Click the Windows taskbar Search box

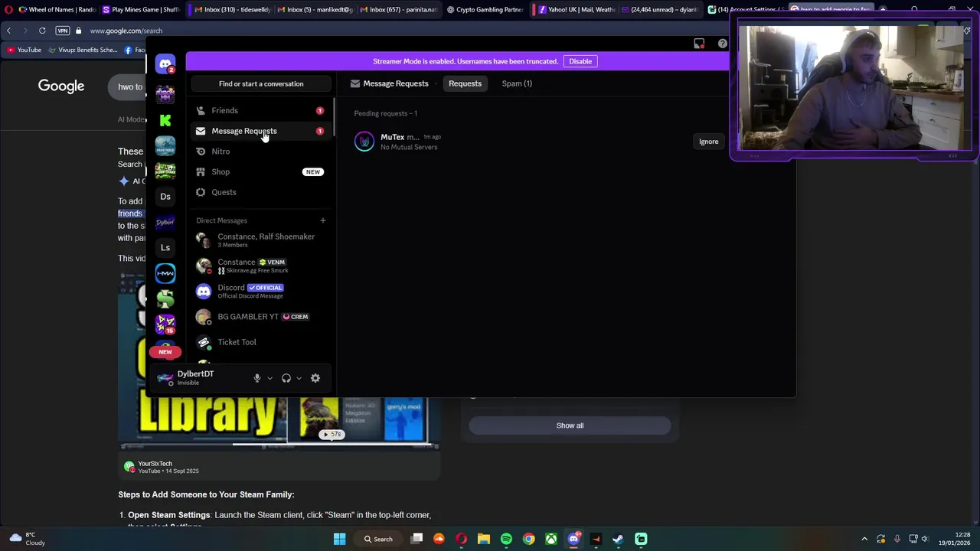[378, 539]
